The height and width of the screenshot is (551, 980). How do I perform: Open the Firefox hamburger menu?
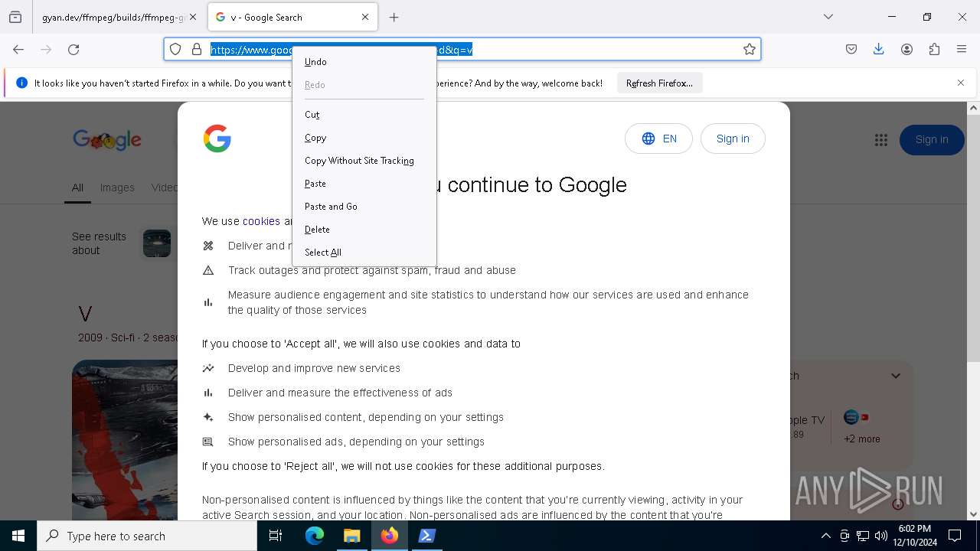click(962, 50)
